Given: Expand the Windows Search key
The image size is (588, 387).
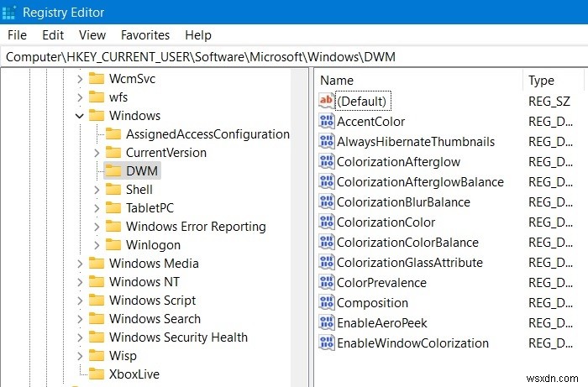Looking at the screenshot, I should tap(80, 319).
